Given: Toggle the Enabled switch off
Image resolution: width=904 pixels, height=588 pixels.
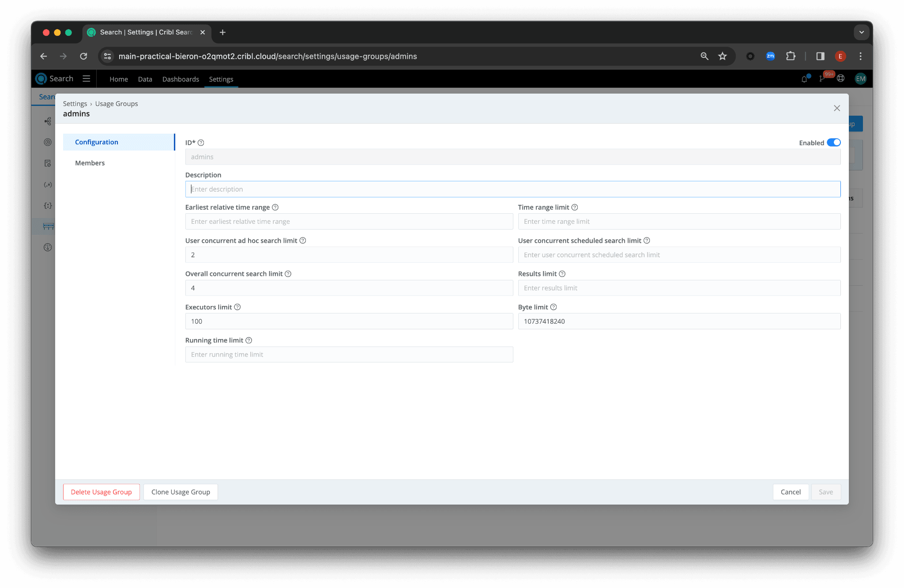Looking at the screenshot, I should 833,143.
